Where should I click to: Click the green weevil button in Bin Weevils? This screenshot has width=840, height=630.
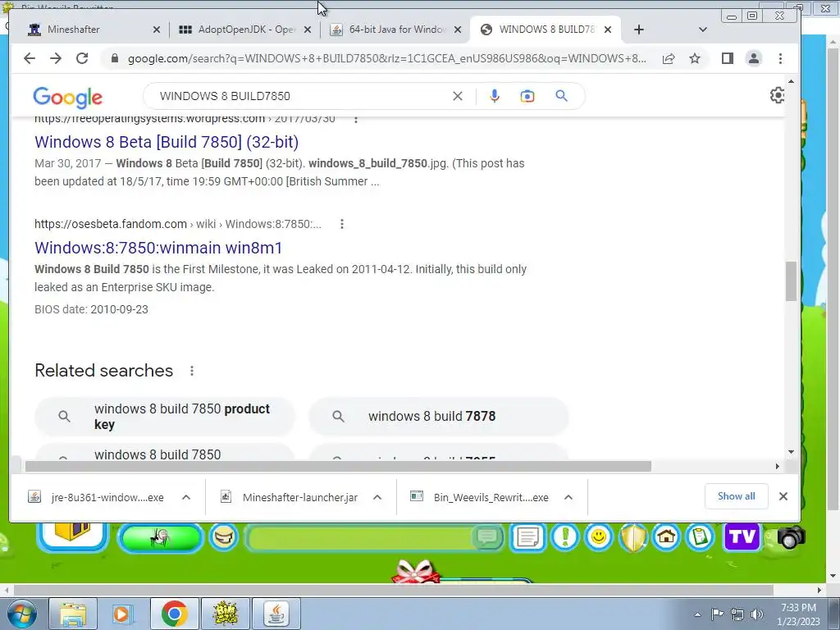coord(160,537)
